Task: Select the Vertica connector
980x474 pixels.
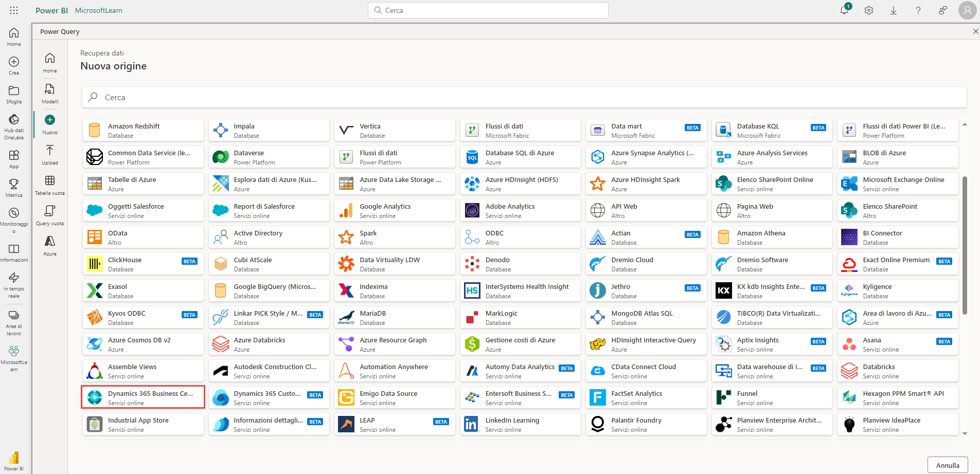Action: (x=395, y=130)
